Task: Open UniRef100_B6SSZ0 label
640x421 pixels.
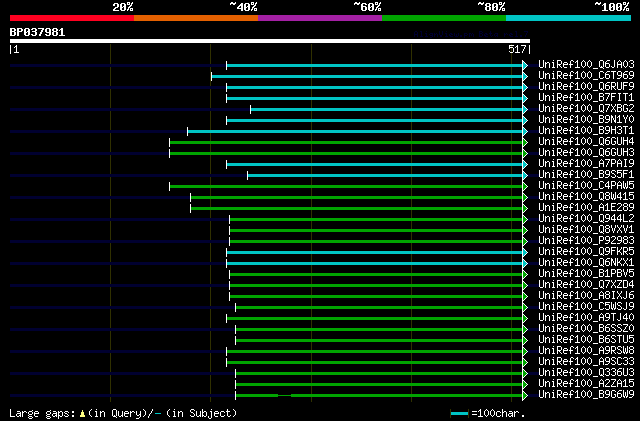Action: [x=586, y=329]
